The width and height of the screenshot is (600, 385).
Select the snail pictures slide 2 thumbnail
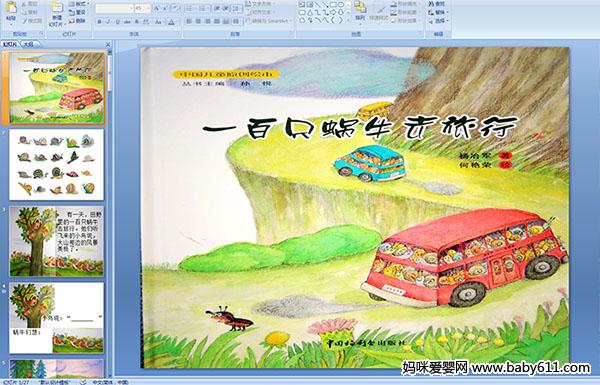tap(56, 165)
